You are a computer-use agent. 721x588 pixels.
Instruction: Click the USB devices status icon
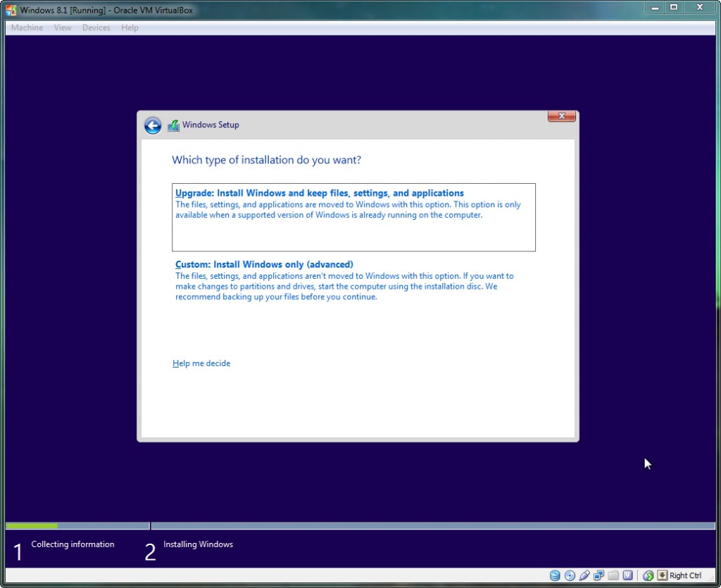click(x=584, y=575)
